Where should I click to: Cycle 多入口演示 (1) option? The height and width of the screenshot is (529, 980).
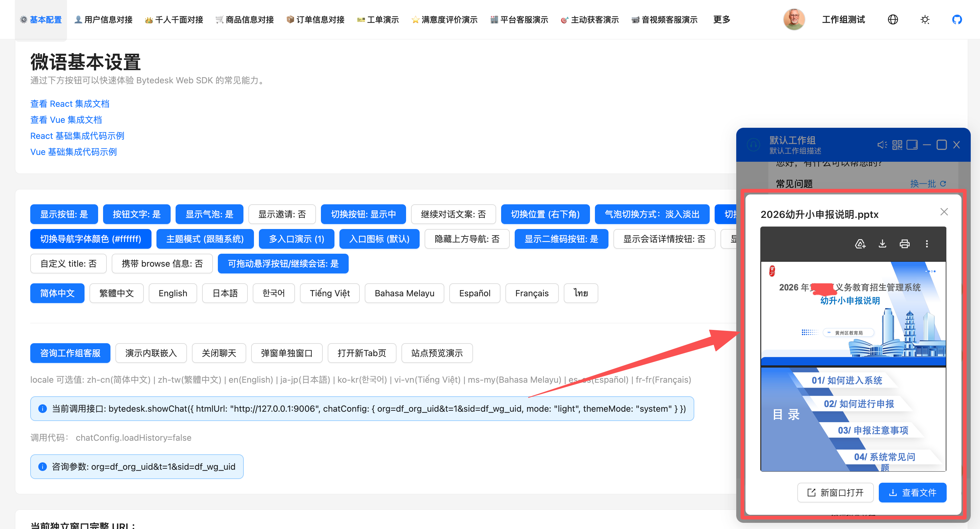pos(296,239)
